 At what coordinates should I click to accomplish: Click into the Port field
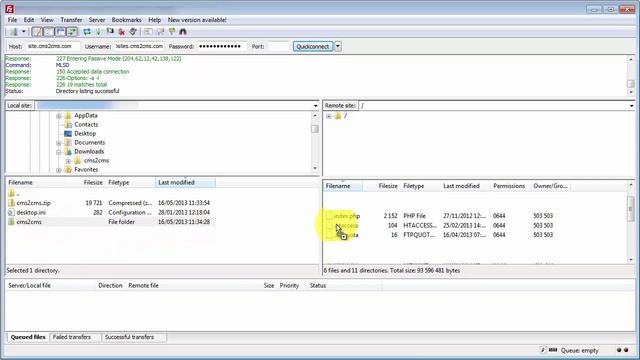click(279, 46)
